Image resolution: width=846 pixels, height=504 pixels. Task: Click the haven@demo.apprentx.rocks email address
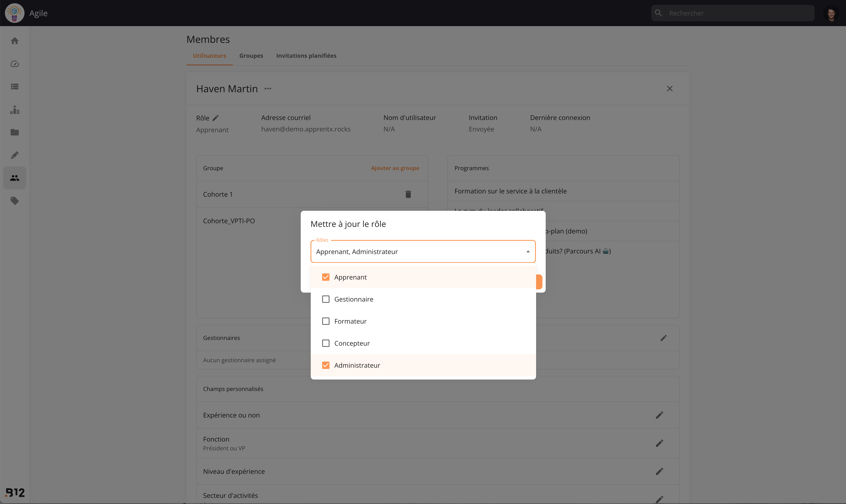coord(306,129)
